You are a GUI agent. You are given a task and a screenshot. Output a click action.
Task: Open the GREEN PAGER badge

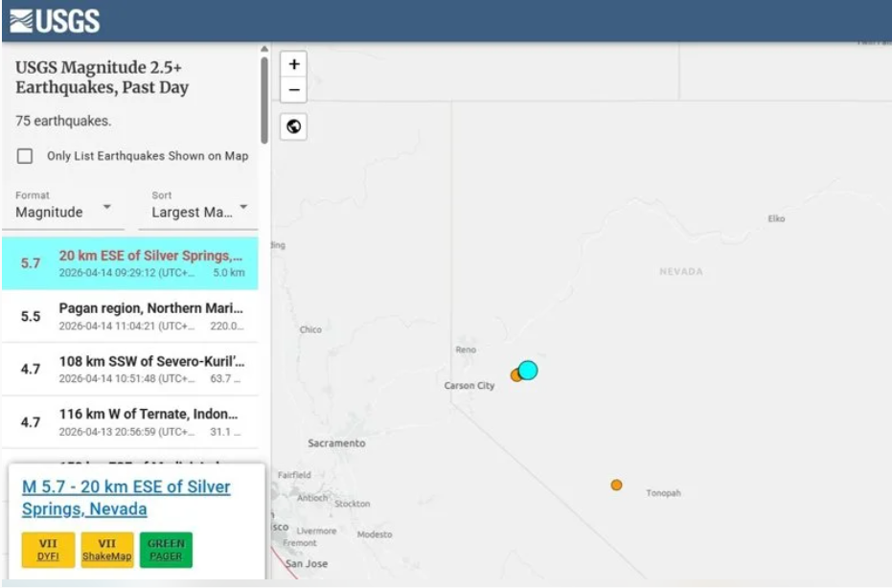[166, 550]
